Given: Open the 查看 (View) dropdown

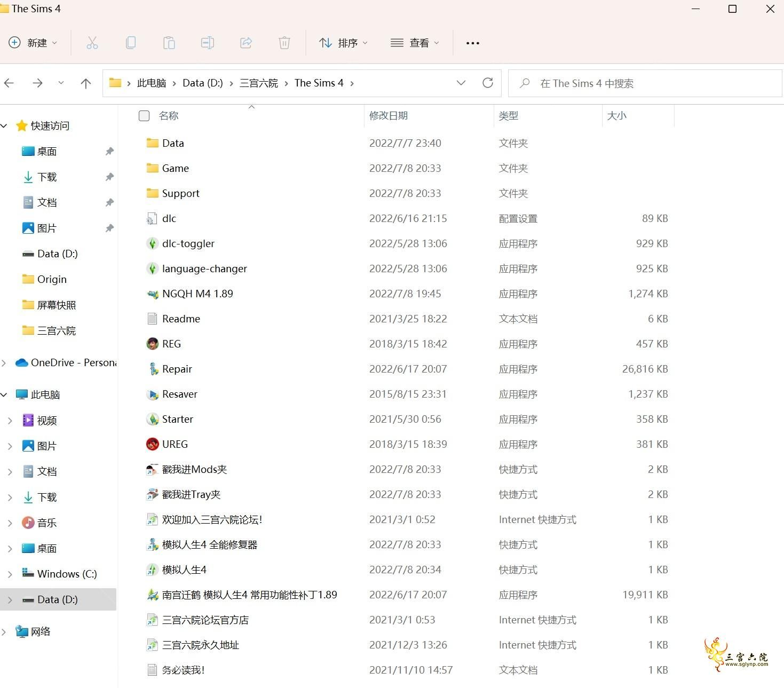Looking at the screenshot, I should tap(415, 43).
